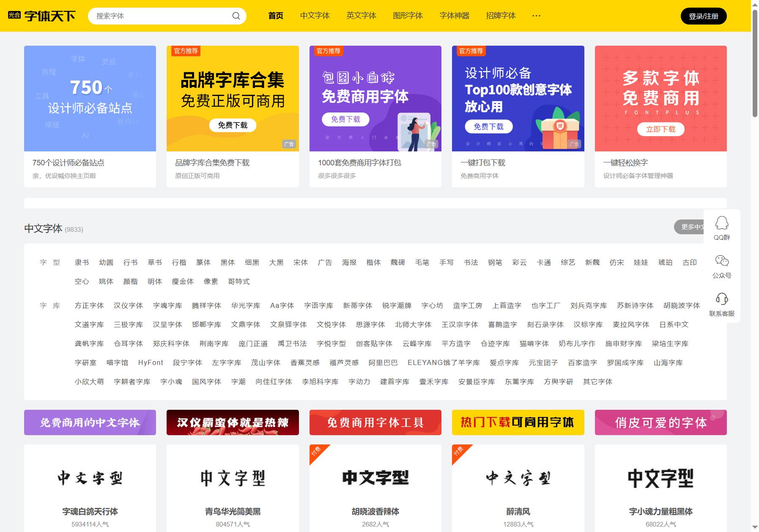Open the QQ群 penguin icon
The height and width of the screenshot is (532, 759).
(x=722, y=223)
